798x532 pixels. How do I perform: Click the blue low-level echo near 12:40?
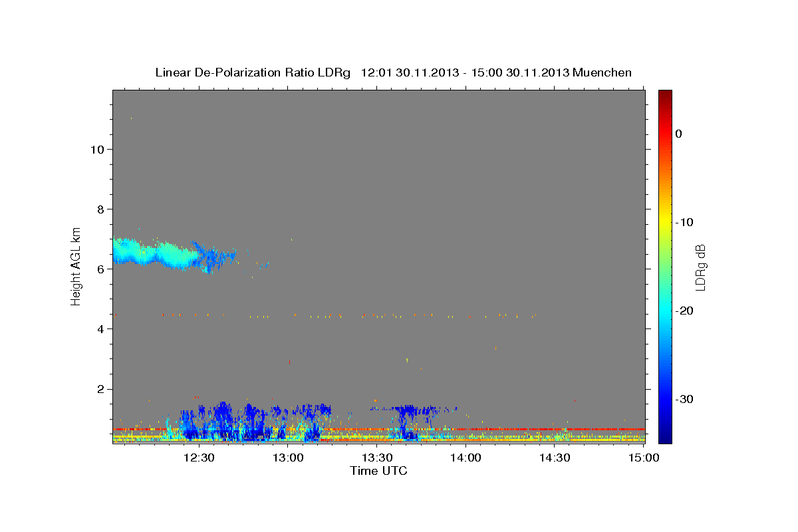(x=223, y=420)
